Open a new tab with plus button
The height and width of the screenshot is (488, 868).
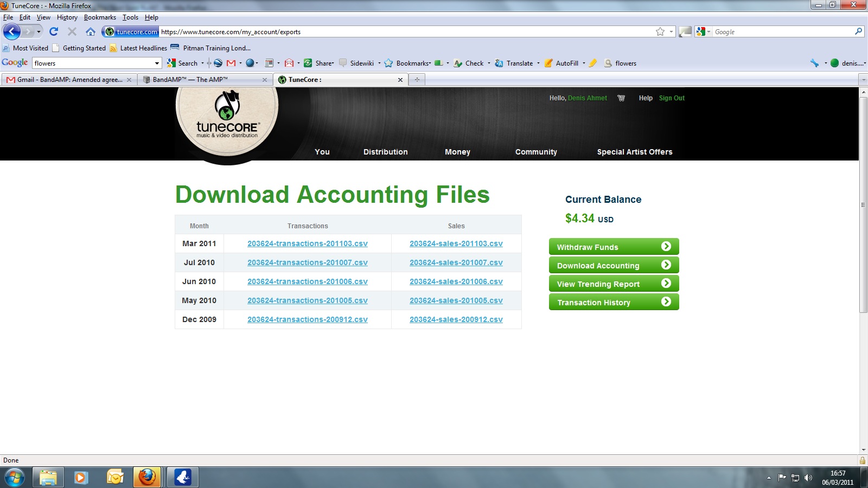(417, 80)
